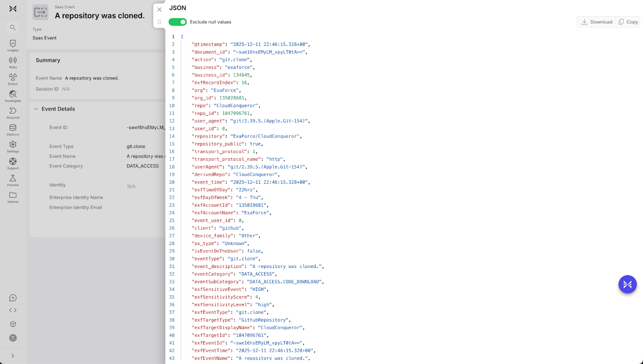643x364 pixels.
Task: Expand the sidebar with bottom chevron
Action: pos(13,356)
